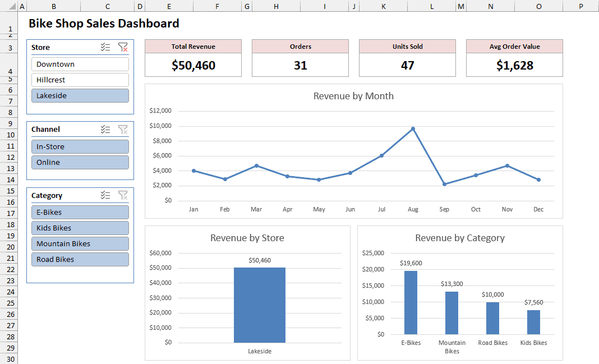Screen dimensions: 599x364
Task: Select column P header
Action: 580,6
